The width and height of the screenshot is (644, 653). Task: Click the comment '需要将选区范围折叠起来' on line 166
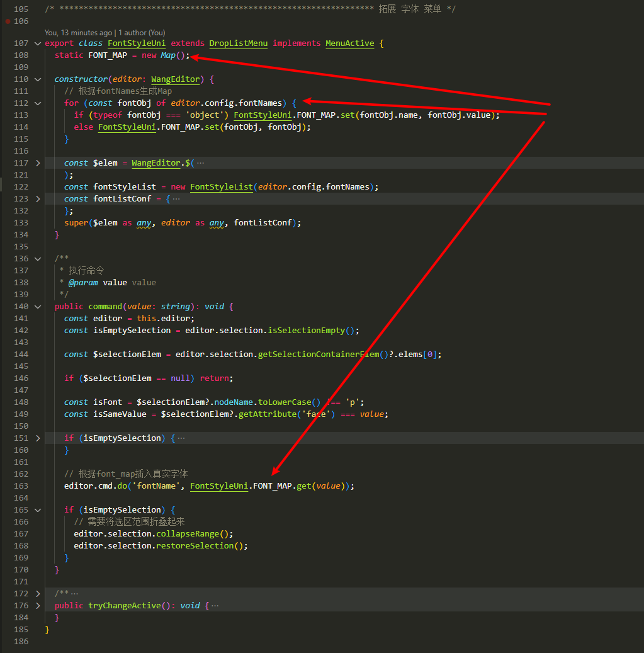[130, 522]
